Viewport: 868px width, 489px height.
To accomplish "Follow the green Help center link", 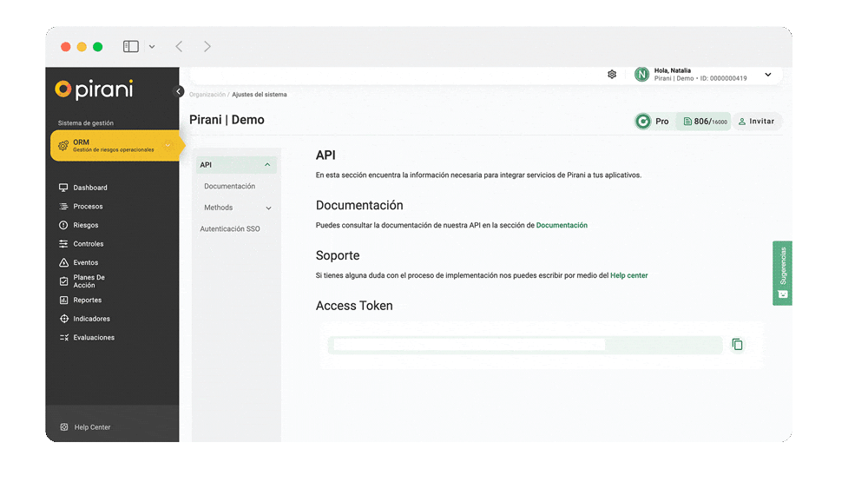I will click(x=628, y=275).
